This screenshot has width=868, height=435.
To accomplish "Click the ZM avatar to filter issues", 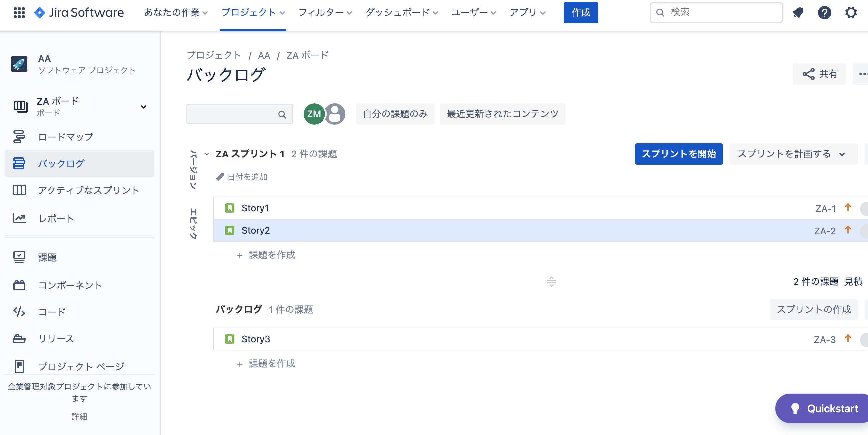I will pos(314,114).
